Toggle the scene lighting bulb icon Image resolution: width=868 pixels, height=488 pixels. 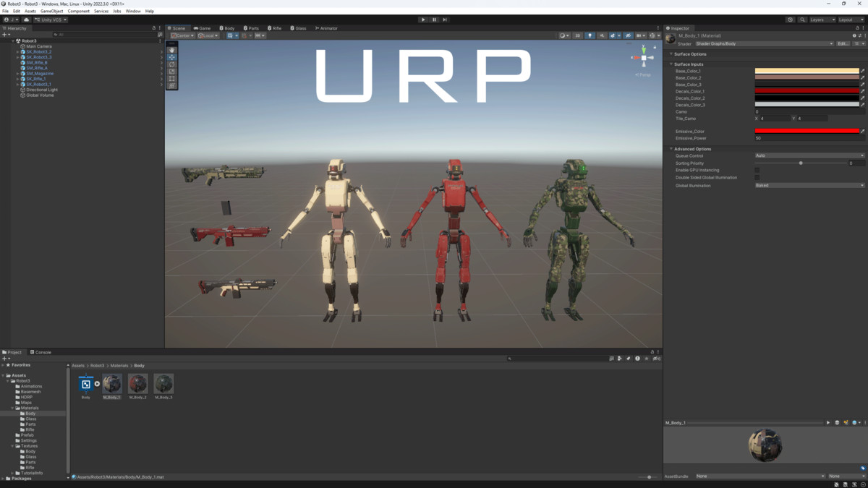[x=590, y=35]
